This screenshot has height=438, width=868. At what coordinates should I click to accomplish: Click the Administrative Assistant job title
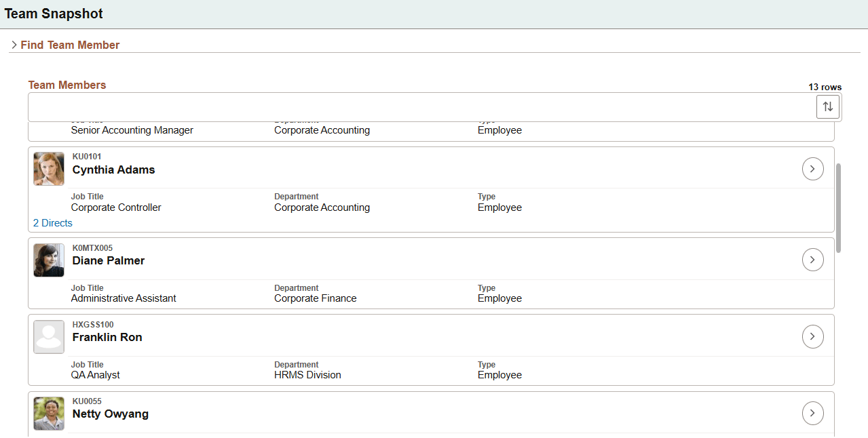point(124,298)
